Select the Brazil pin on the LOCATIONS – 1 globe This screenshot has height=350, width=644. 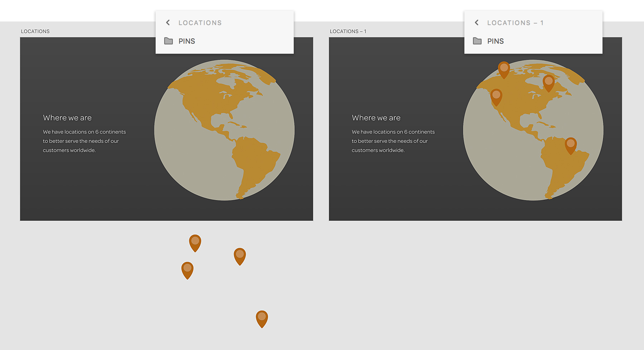point(571,146)
